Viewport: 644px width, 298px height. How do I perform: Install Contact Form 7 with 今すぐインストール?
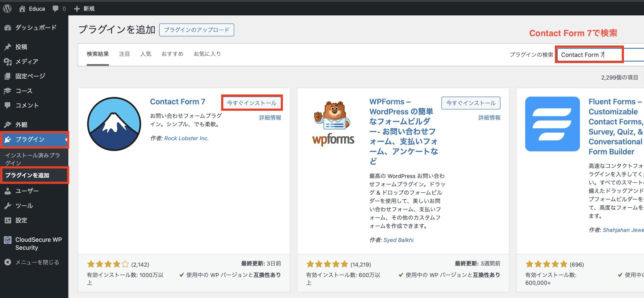pos(252,103)
